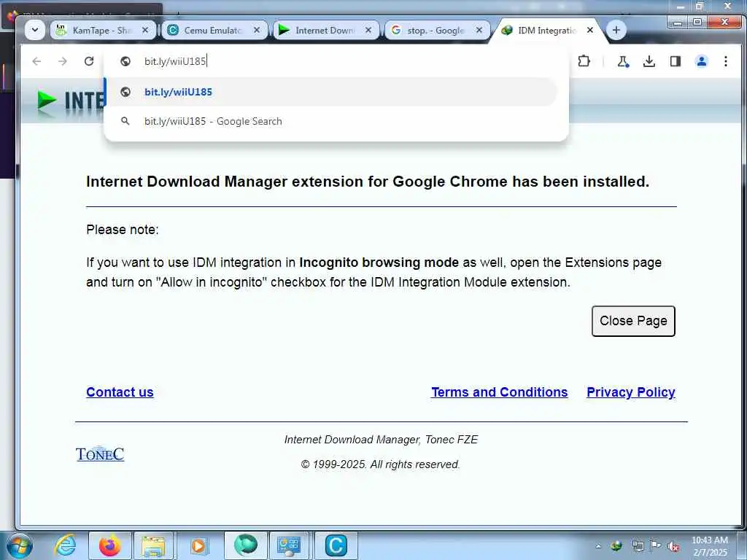Open Chrome three-dot menu
Viewport: 747px width, 560px height.
726,61
